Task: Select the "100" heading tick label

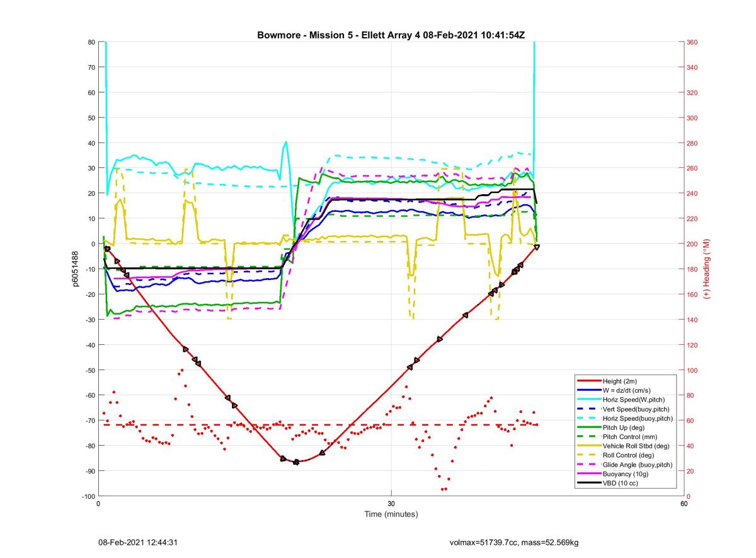Action: (693, 370)
